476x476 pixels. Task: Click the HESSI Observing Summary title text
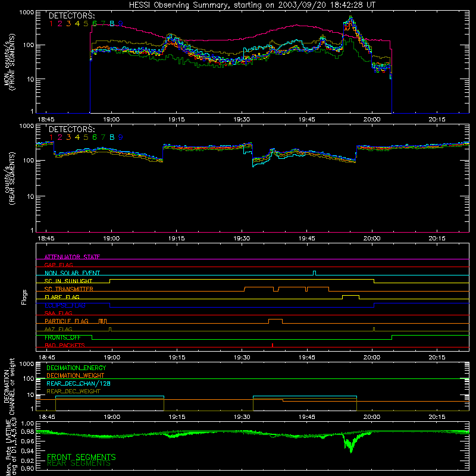tap(252, 5)
